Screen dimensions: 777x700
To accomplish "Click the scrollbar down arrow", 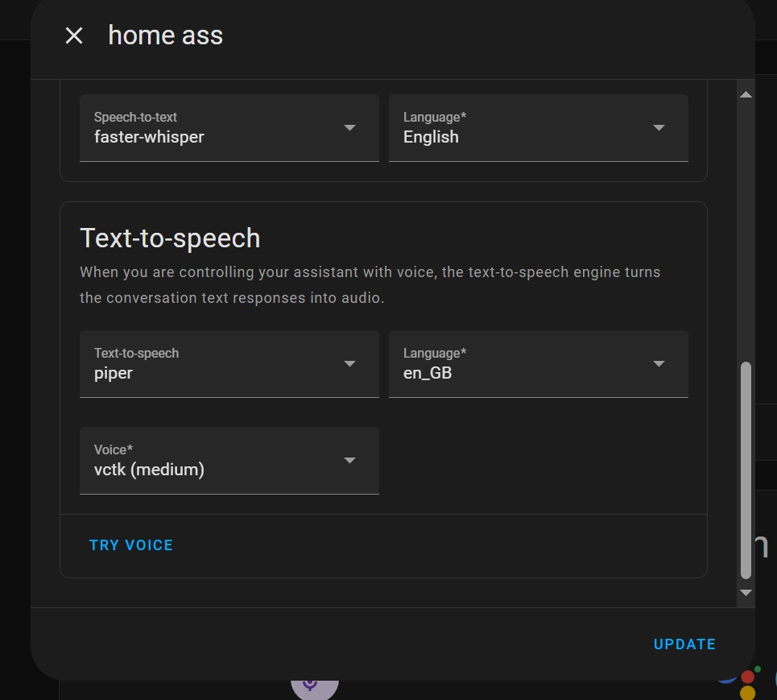I will (746, 593).
